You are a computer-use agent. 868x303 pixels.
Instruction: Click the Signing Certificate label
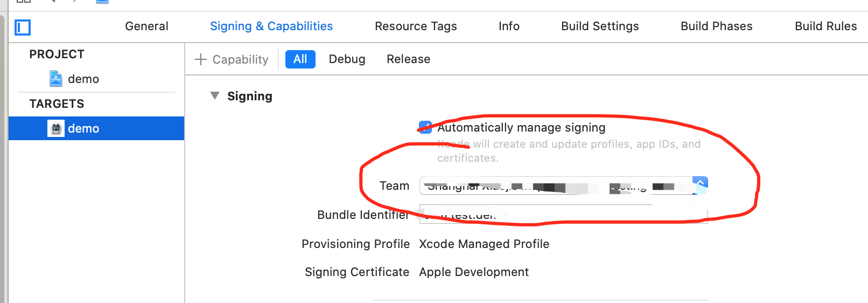tap(357, 272)
